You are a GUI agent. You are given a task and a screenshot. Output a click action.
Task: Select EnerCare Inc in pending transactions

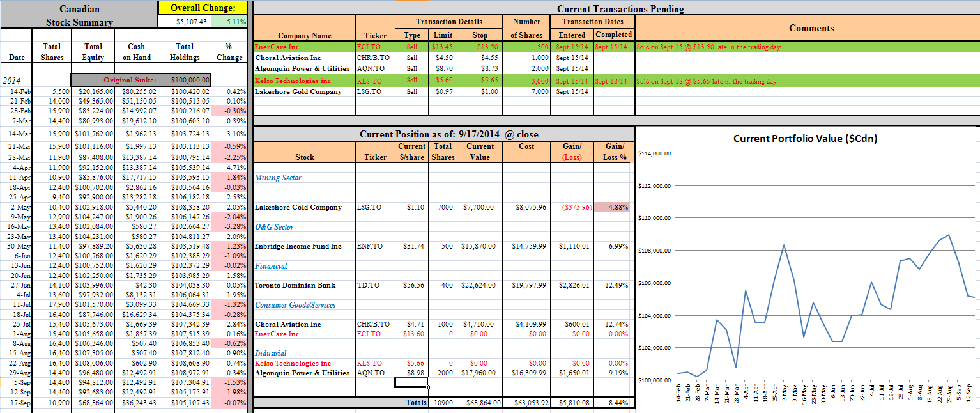point(305,47)
